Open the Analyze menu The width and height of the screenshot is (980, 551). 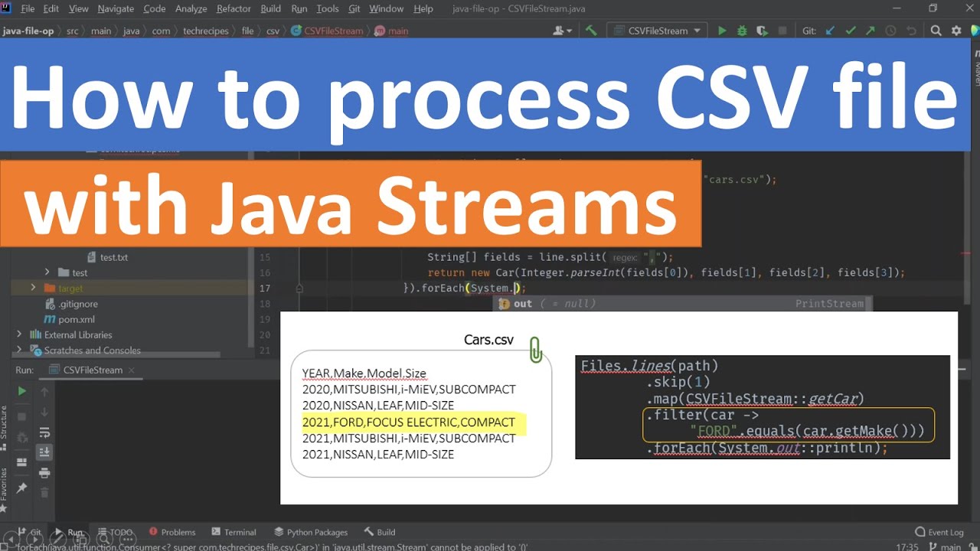[191, 8]
